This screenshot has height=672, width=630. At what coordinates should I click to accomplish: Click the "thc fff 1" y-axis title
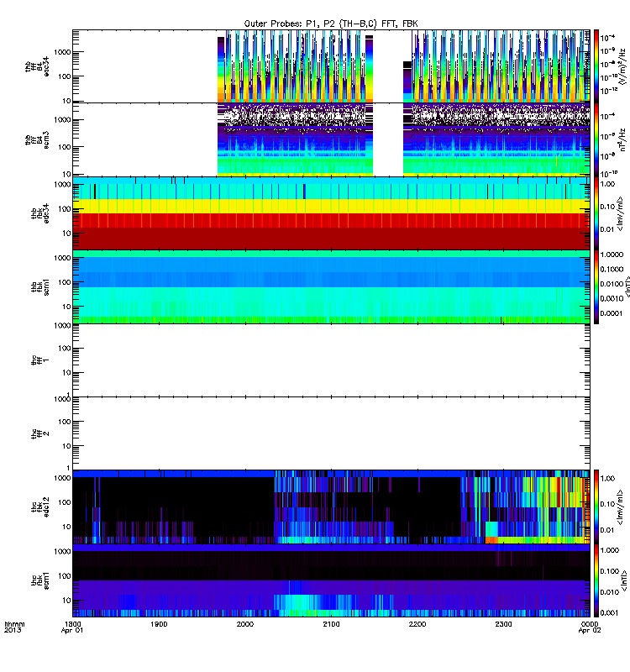[x=40, y=360]
